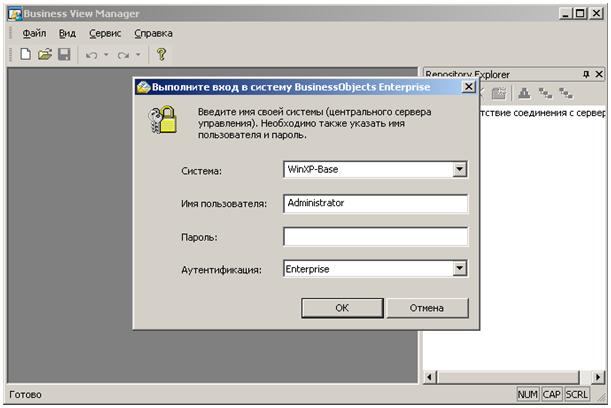Click the Repository Explorer folder icon
Viewport: 611px width, 408px height.
click(x=498, y=93)
